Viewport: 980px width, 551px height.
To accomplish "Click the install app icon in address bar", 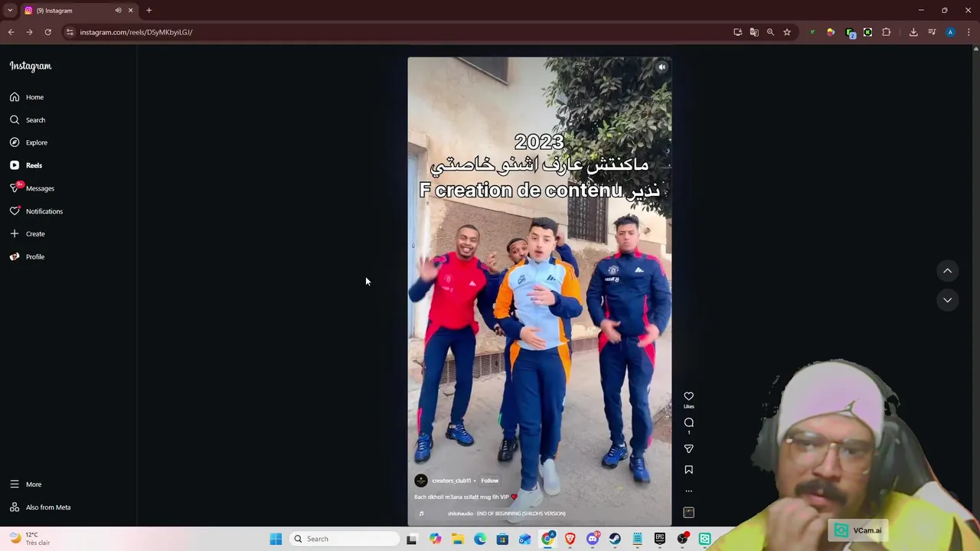I will point(737,32).
